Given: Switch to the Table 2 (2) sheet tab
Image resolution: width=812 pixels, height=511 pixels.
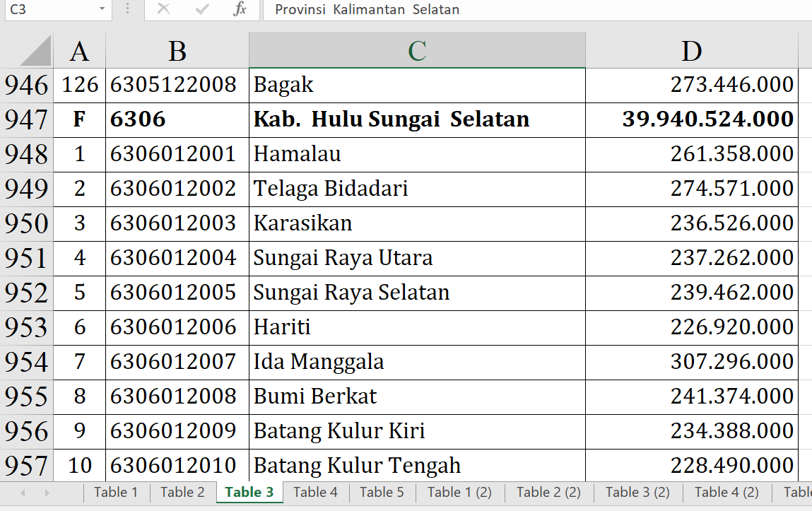Looking at the screenshot, I should pos(548,493).
